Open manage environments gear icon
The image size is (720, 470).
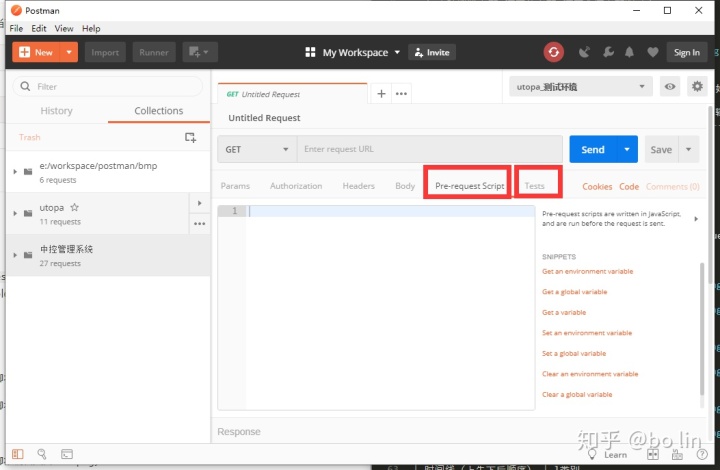[697, 86]
